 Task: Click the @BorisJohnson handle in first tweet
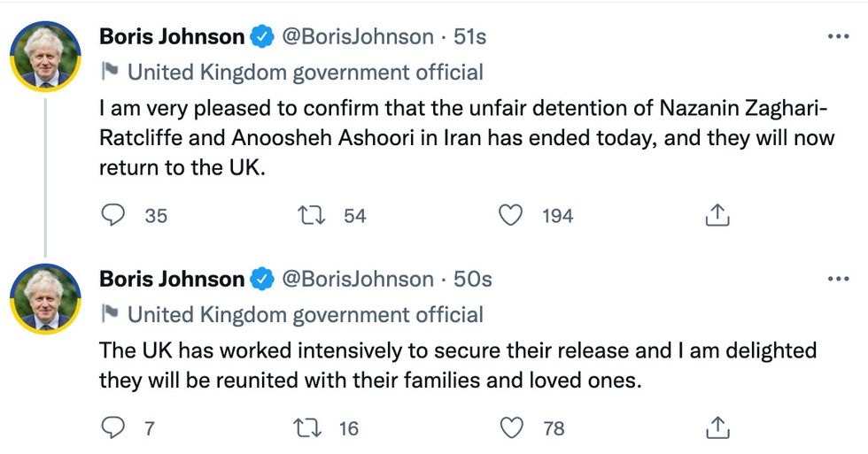coord(357,37)
